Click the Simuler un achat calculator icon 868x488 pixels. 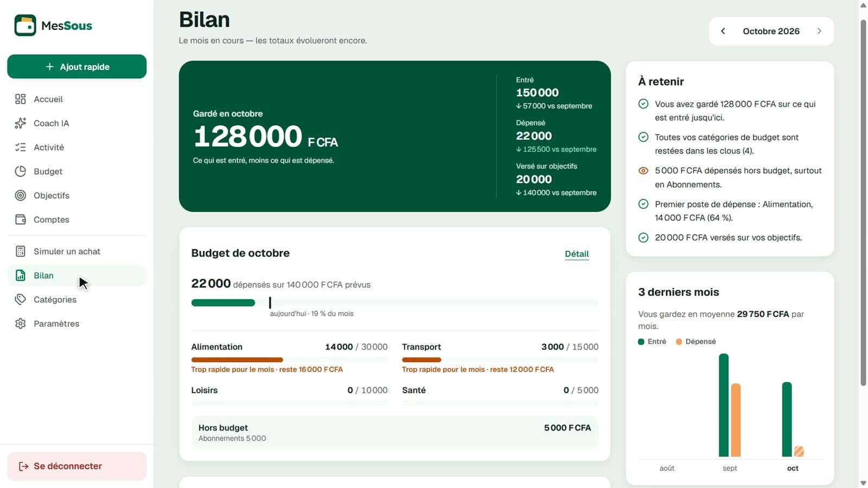(x=21, y=252)
